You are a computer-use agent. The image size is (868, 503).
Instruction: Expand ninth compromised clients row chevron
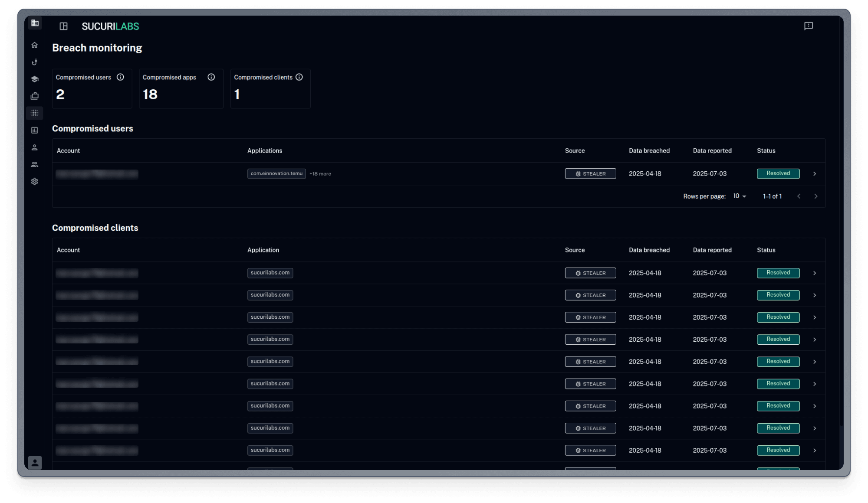815,451
